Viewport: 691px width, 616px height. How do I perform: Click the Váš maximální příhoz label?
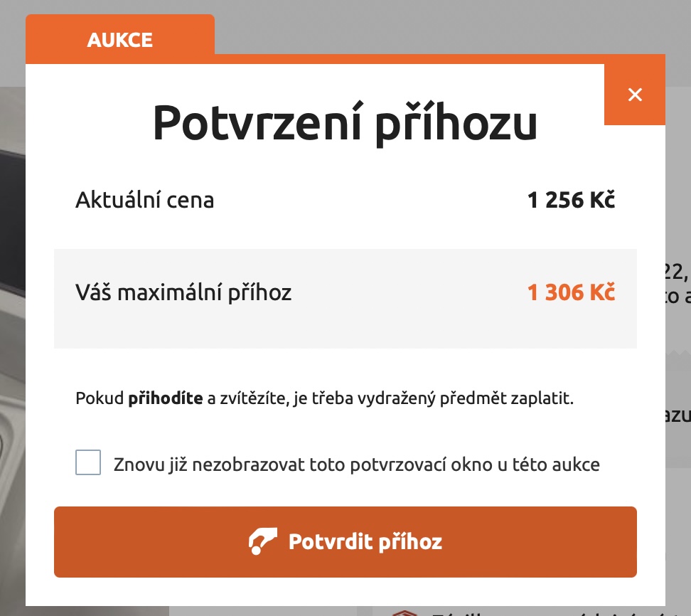coord(183,292)
